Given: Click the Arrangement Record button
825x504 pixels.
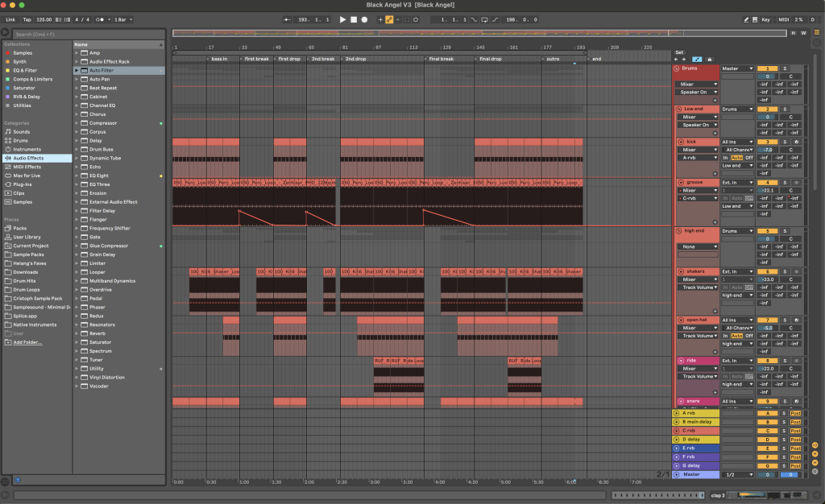Looking at the screenshot, I should [x=363, y=19].
